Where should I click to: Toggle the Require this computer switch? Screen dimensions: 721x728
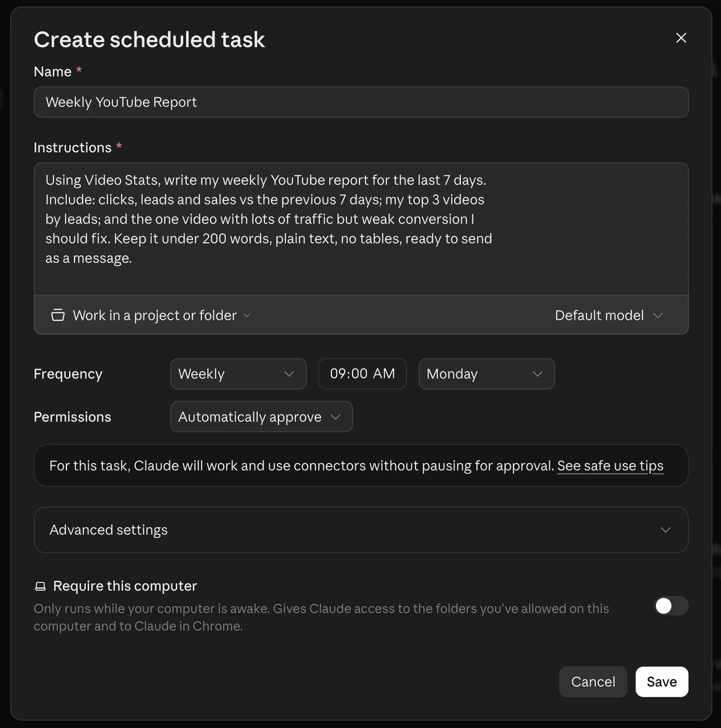tap(671, 605)
